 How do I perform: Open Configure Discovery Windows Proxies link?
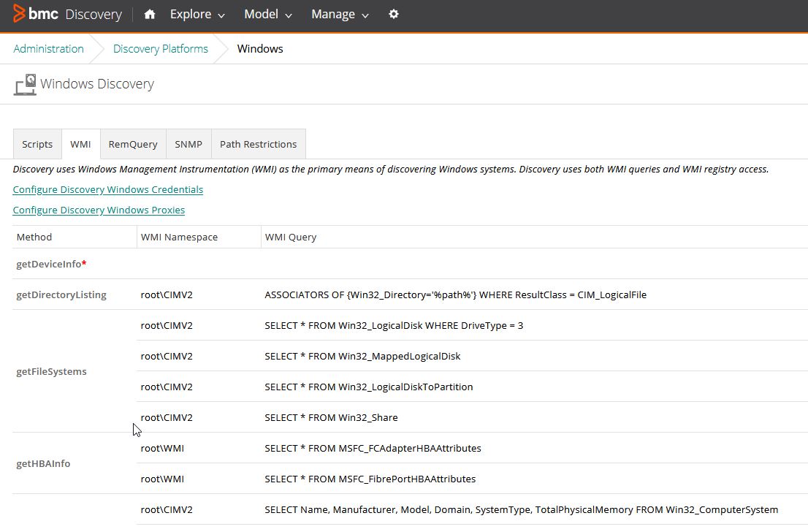(98, 210)
